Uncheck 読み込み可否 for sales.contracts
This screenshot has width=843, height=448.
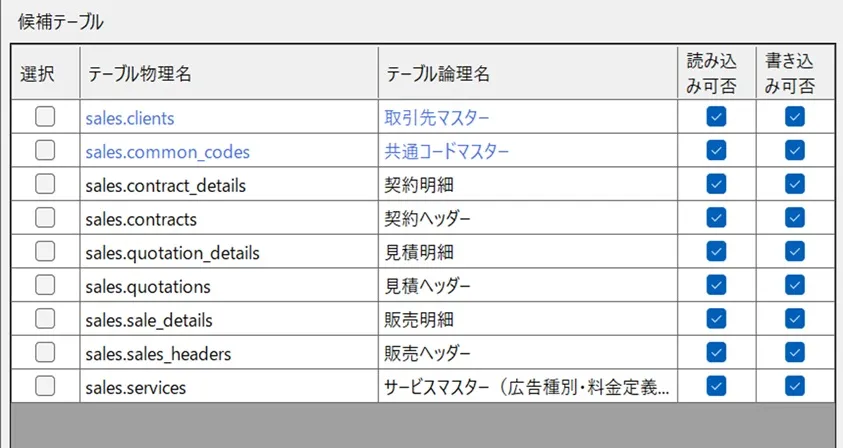[x=716, y=218]
